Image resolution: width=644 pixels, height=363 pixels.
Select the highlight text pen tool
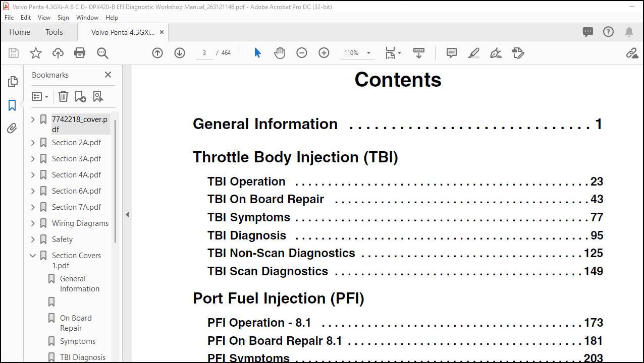(473, 53)
